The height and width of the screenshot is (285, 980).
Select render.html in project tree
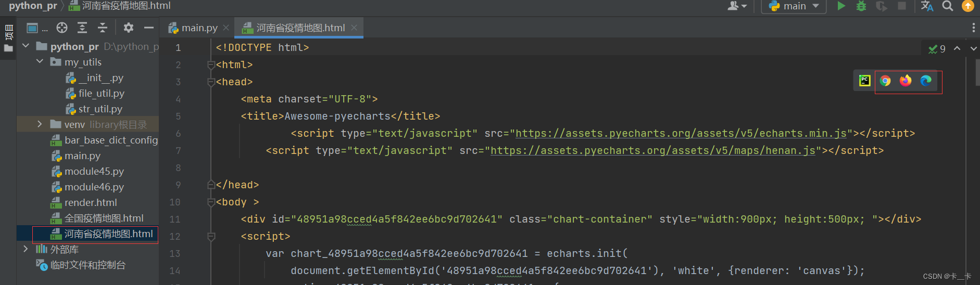coord(83,202)
